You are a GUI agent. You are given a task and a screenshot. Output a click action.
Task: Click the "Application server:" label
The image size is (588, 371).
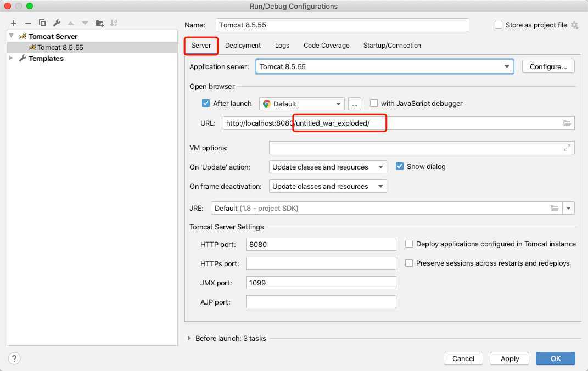219,67
